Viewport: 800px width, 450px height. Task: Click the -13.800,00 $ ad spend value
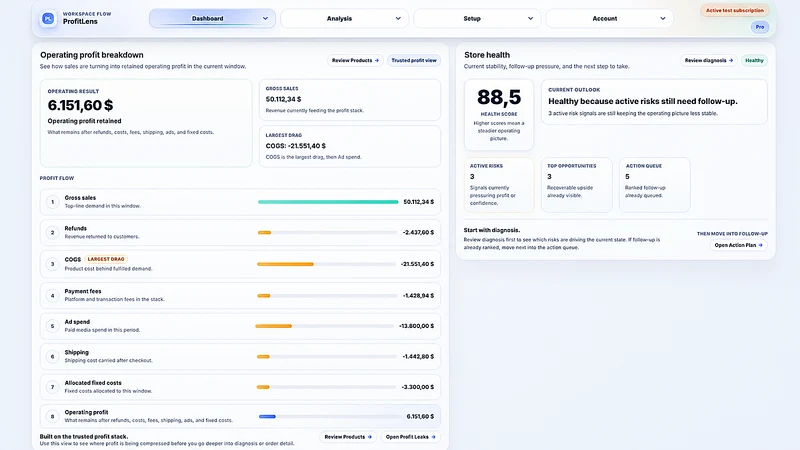coord(416,326)
